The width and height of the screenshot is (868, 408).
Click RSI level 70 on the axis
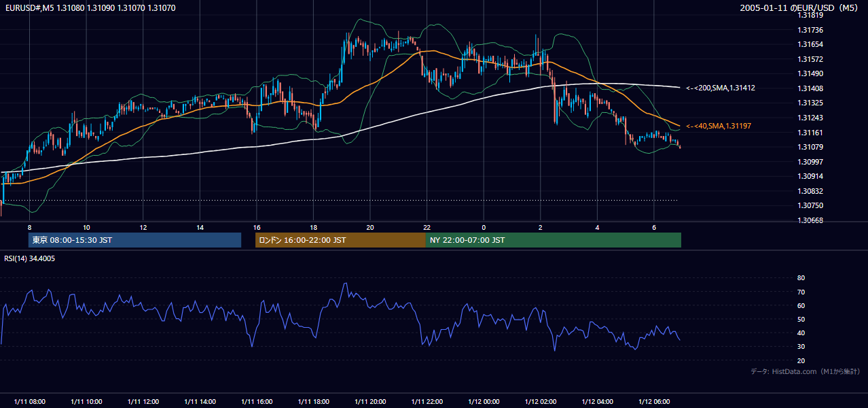point(801,292)
